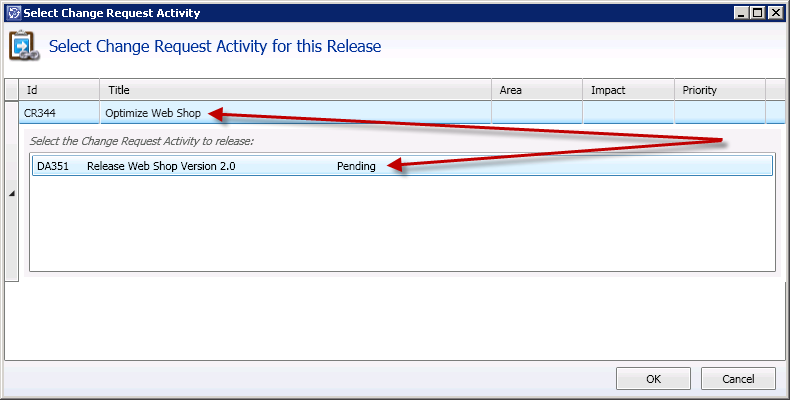Sort by the Title column header
The image size is (790, 400).
[295, 90]
